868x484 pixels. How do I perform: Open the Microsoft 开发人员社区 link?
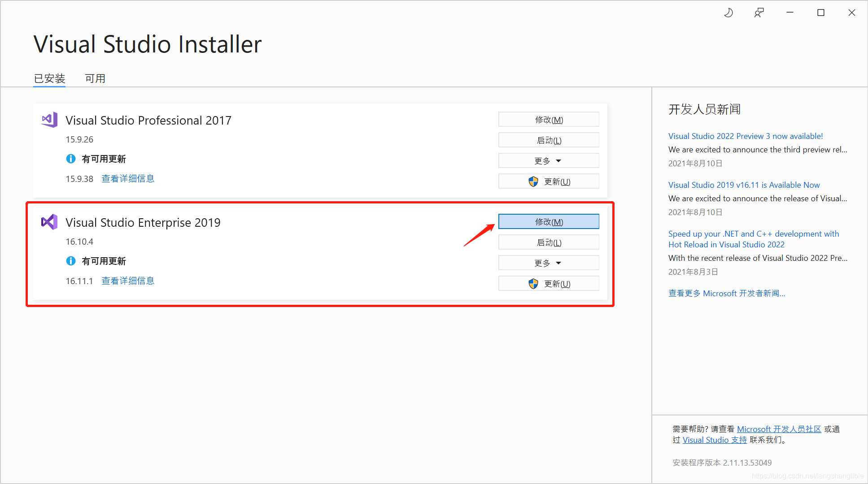tap(779, 429)
